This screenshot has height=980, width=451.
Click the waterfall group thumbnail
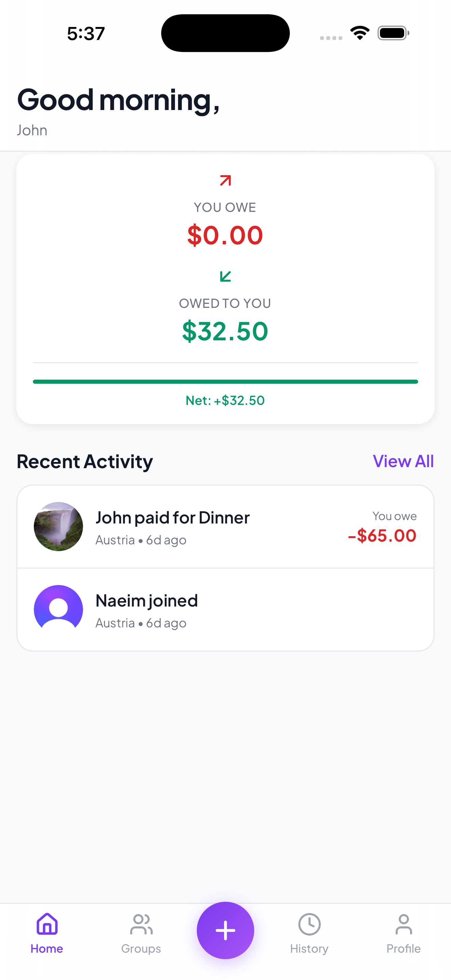click(x=58, y=527)
